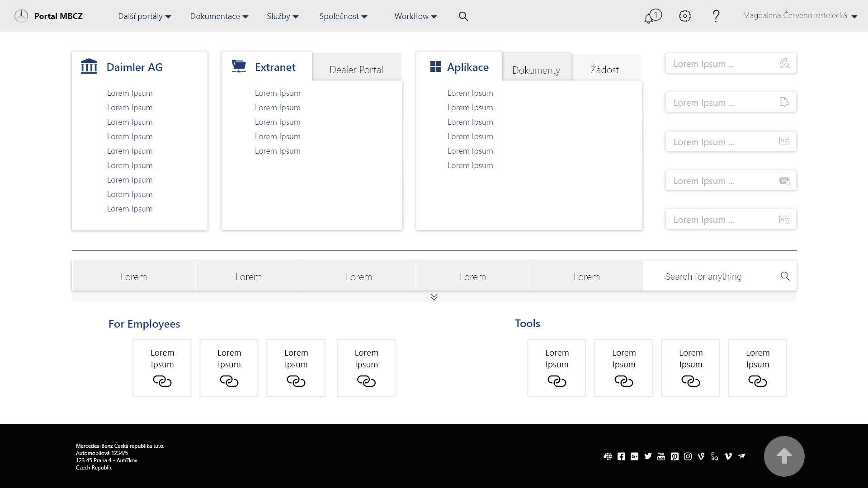Open the Pinterest footer icon
The height and width of the screenshot is (488, 868).
tap(675, 456)
